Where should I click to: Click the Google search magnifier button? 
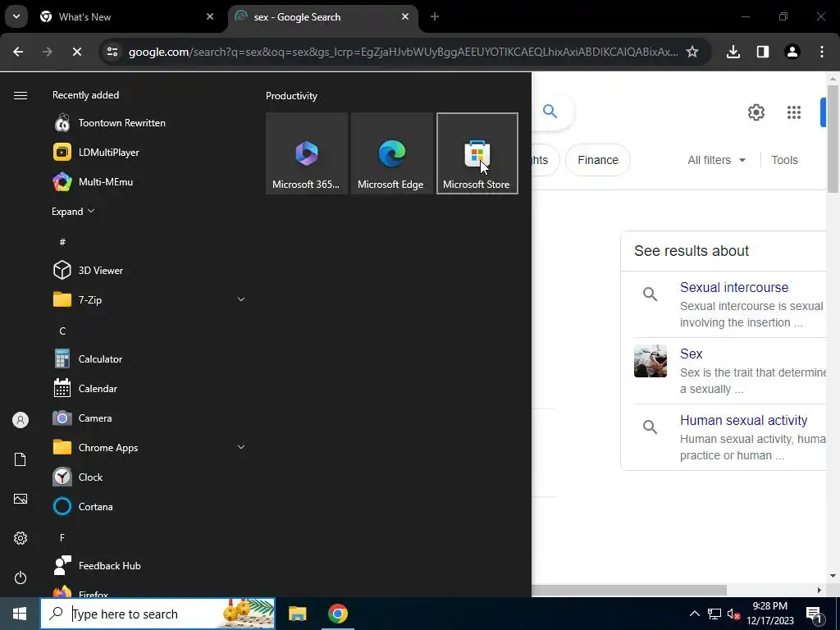550,112
